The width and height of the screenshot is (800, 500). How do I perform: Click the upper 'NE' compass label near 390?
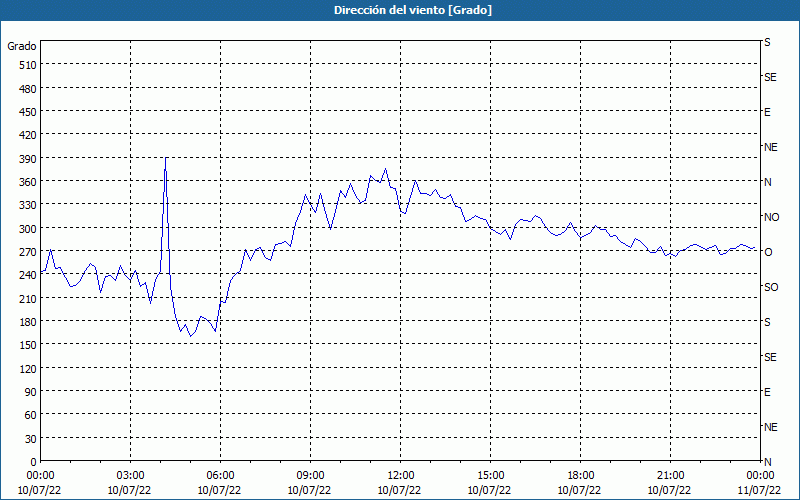pyautogui.click(x=770, y=147)
